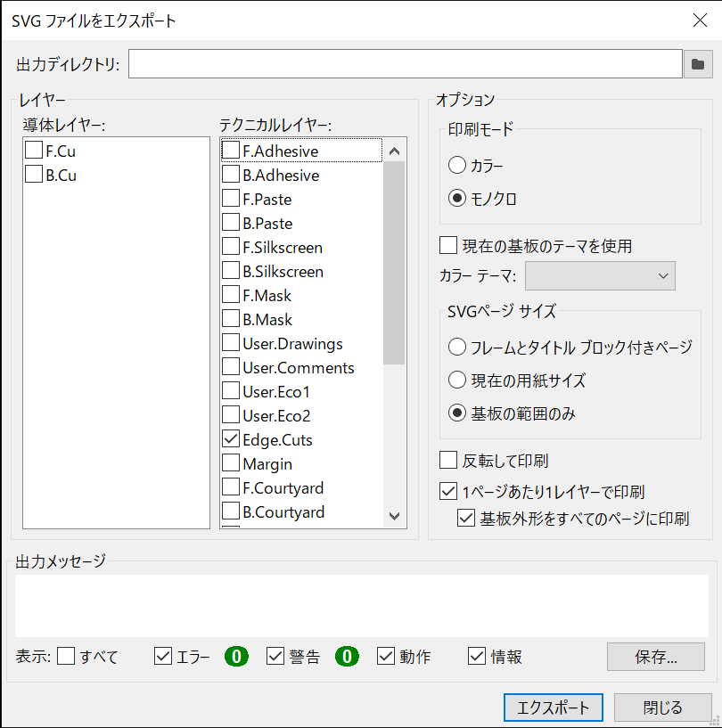This screenshot has width=722, height=728.
Task: Enable the F.Cu conductor layer checkbox
Action: click(35, 151)
